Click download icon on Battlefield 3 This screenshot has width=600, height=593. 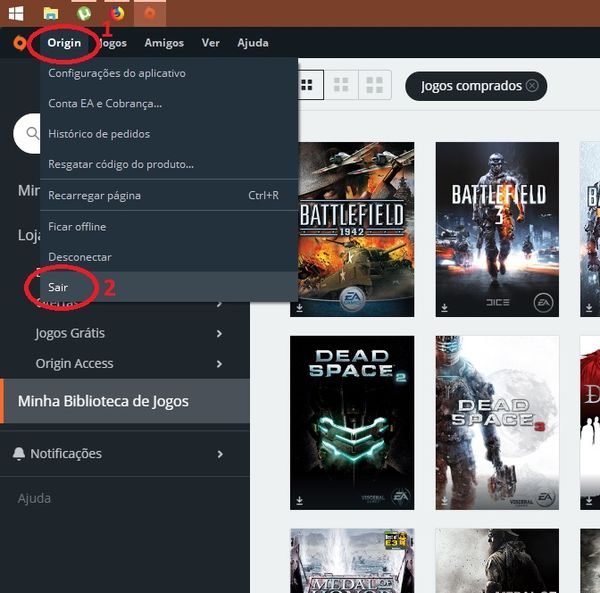[444, 308]
